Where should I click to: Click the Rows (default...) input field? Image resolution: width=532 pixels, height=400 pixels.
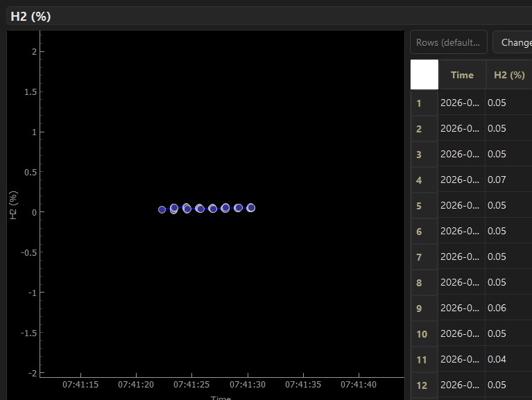pos(449,42)
